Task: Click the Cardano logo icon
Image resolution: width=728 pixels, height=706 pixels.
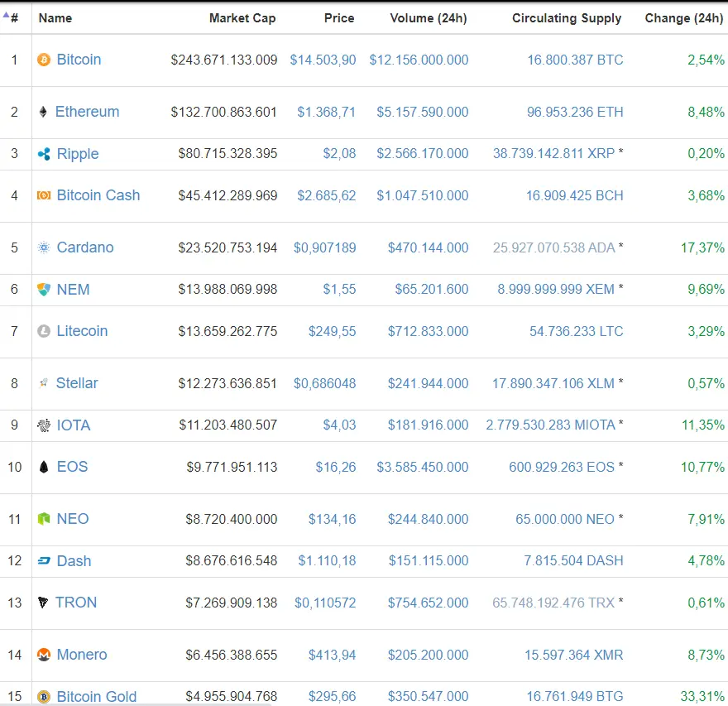Action: click(x=44, y=247)
